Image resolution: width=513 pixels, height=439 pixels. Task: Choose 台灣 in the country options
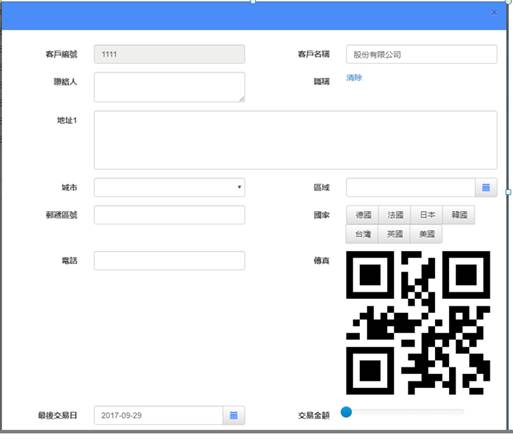tap(363, 234)
